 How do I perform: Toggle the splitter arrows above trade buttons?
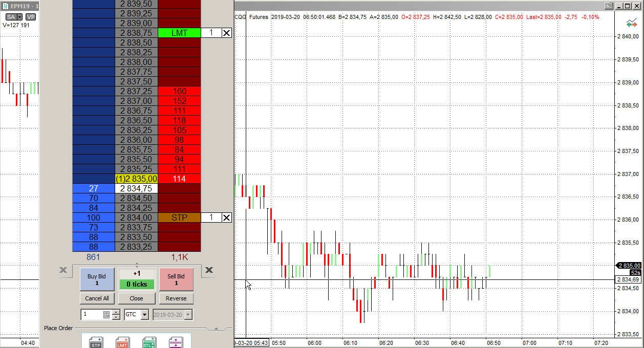pos(136,265)
